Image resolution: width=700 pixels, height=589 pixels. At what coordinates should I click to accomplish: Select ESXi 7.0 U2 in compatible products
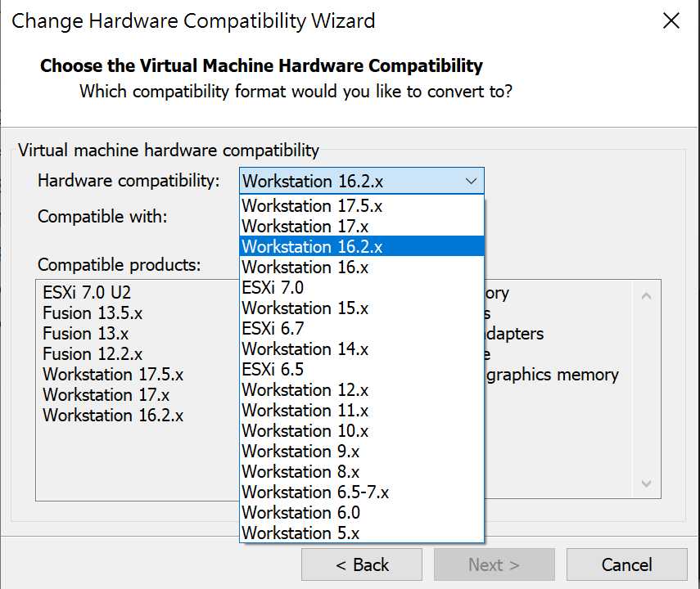tap(87, 293)
